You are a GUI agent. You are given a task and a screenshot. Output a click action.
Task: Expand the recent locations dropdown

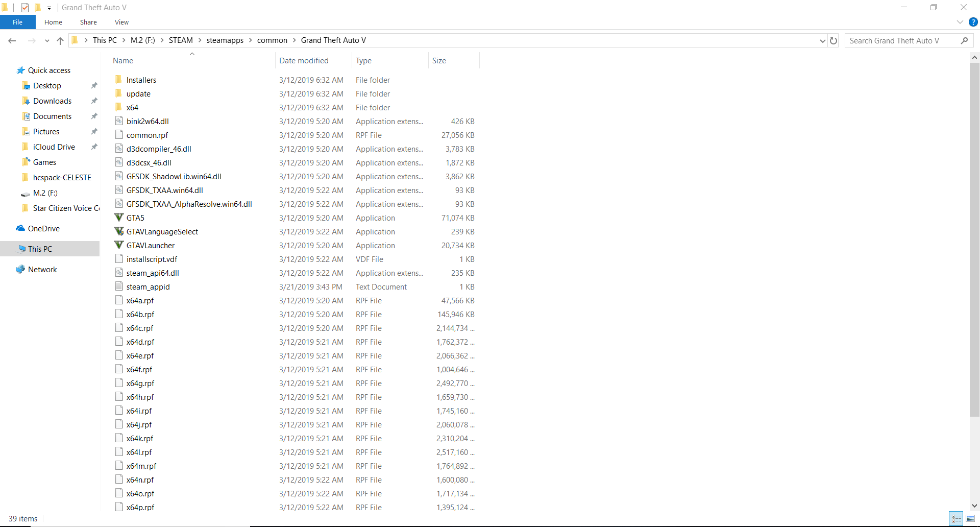[47, 41]
